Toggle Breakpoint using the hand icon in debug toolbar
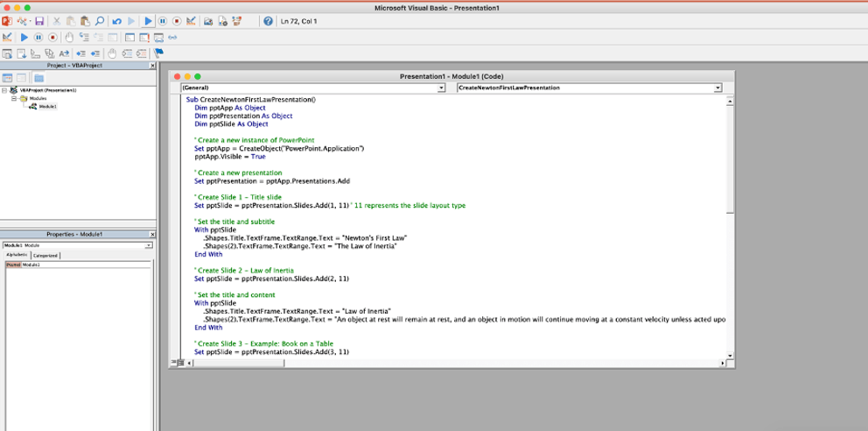This screenshot has height=431, width=868. [x=68, y=38]
